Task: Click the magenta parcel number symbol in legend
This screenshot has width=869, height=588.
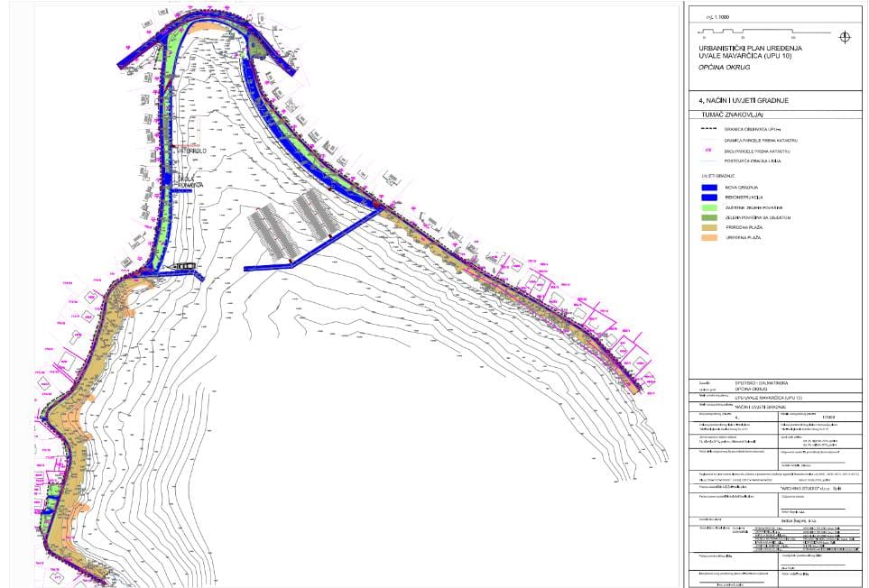Action: [x=708, y=151]
